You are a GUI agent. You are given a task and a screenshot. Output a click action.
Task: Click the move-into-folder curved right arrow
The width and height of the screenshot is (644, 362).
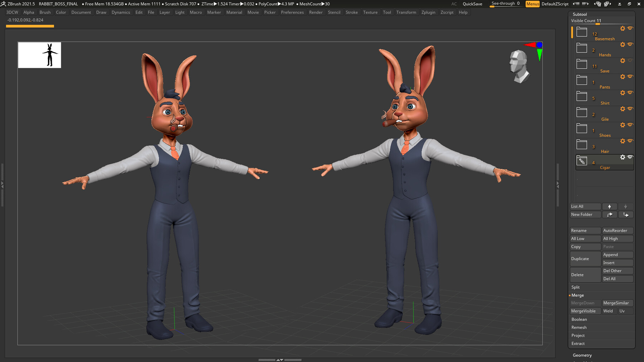click(610, 215)
